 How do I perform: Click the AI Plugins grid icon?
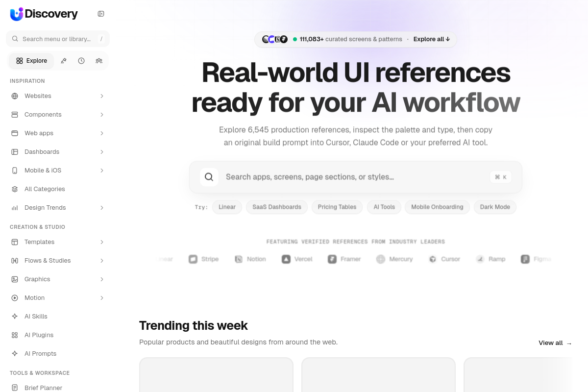(x=15, y=335)
